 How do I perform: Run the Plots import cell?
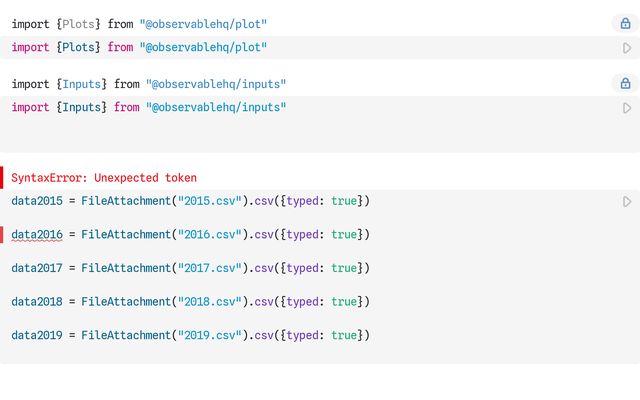tap(627, 48)
